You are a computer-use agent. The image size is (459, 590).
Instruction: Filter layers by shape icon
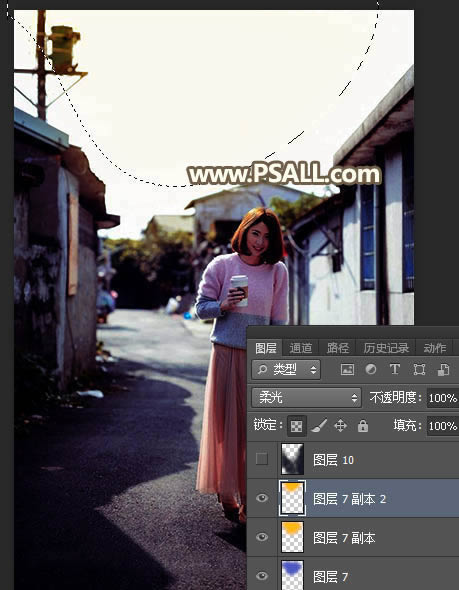click(x=419, y=370)
